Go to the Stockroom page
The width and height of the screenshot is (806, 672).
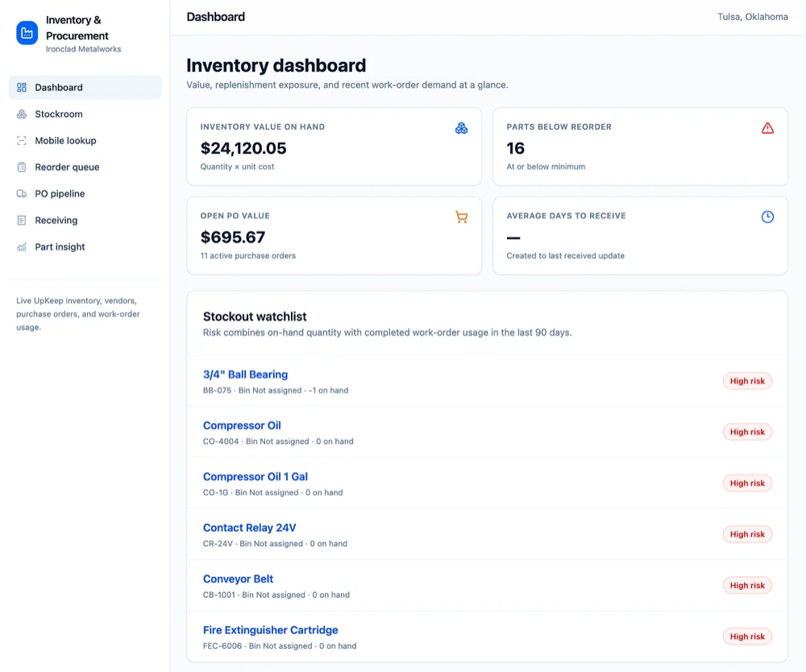coord(85,114)
